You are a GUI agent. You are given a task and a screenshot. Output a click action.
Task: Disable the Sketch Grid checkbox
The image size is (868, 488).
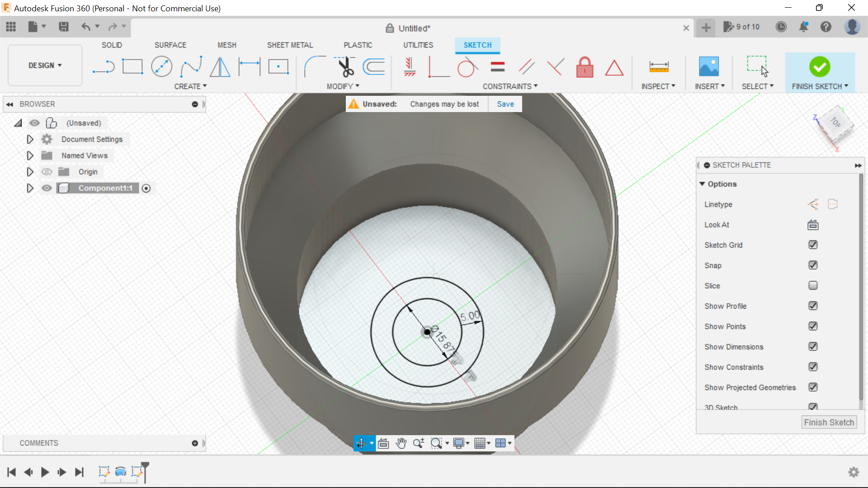[x=813, y=245]
